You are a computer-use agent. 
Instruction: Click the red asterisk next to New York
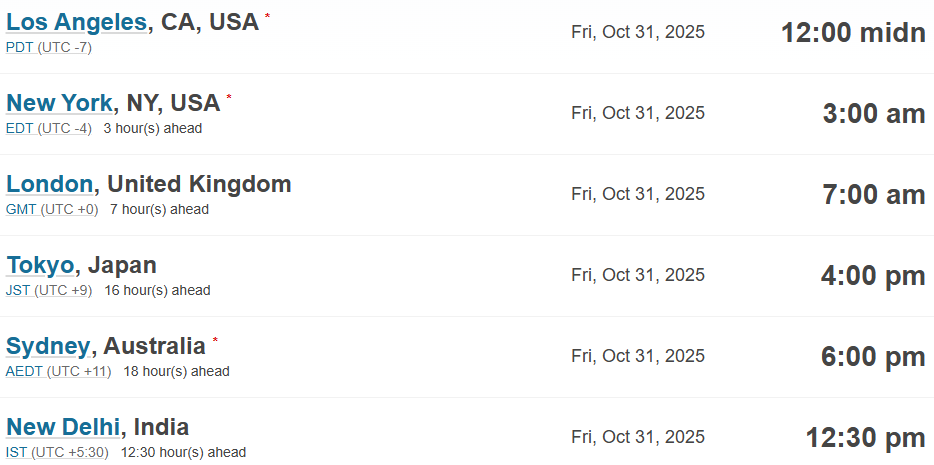(229, 98)
